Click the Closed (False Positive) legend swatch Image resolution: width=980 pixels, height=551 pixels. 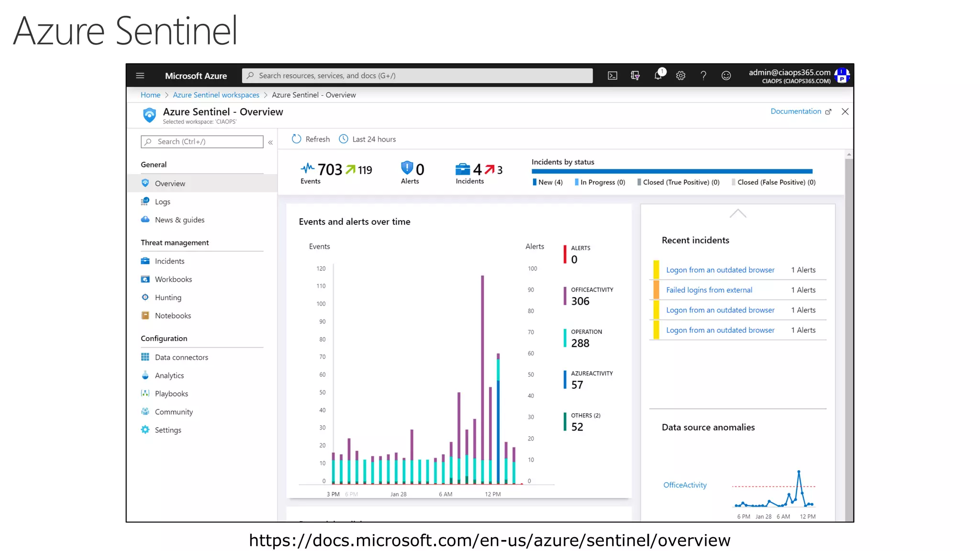click(734, 182)
